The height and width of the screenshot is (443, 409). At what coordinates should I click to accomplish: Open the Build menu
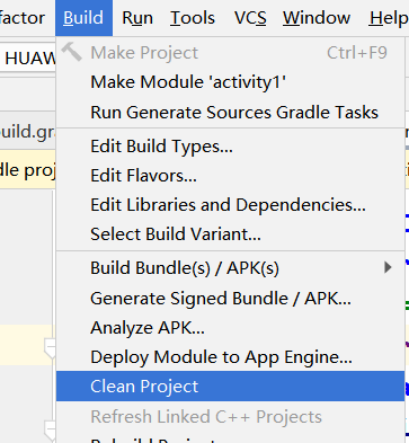tap(84, 18)
